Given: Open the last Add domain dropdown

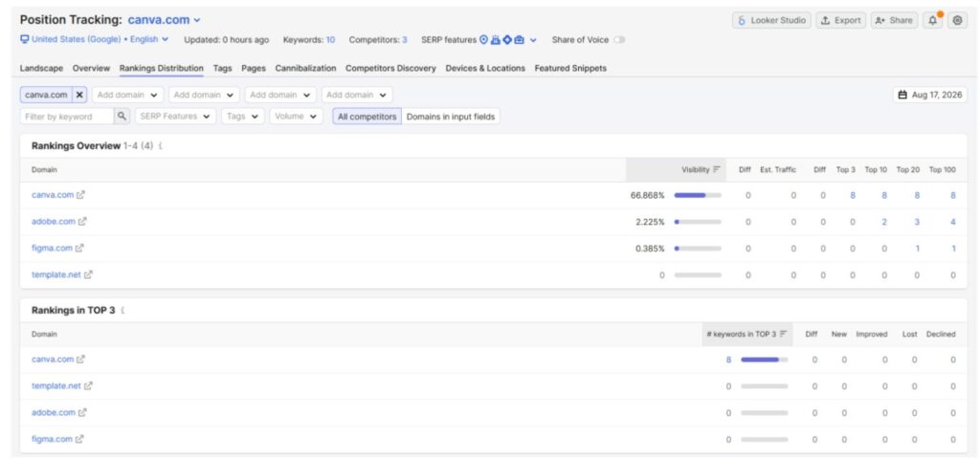Looking at the screenshot, I should point(357,95).
